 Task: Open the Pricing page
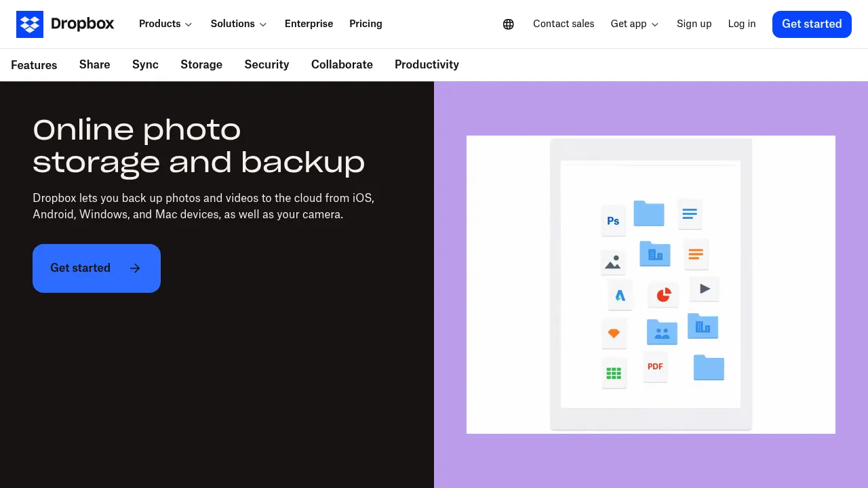click(x=366, y=24)
